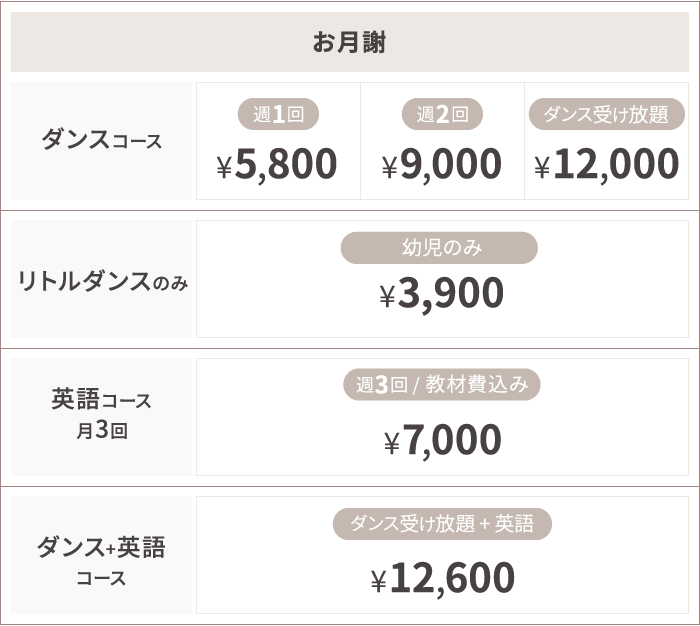Screen dimensions: 700x626
Task: Click the yen symbol before 12,600
Action: 379,581
